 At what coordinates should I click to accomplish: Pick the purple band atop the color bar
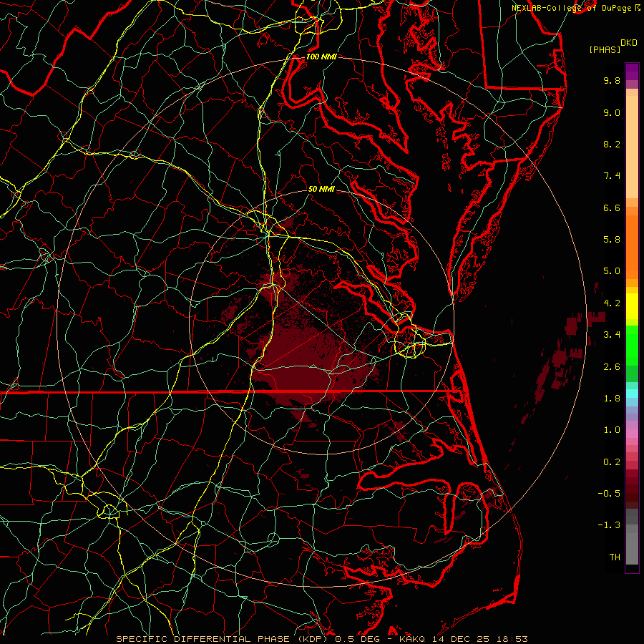pos(632,72)
